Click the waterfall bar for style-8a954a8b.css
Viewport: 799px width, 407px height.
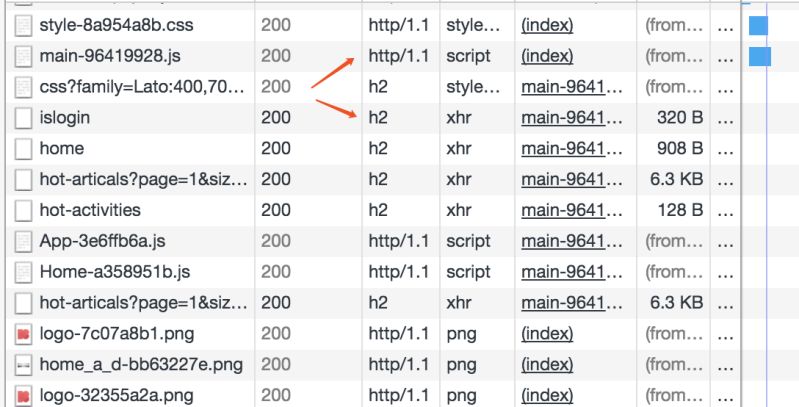(758, 25)
